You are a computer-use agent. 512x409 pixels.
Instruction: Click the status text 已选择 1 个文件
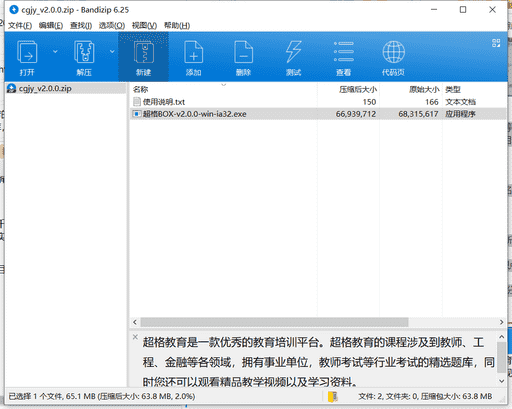pyautogui.click(x=36, y=396)
